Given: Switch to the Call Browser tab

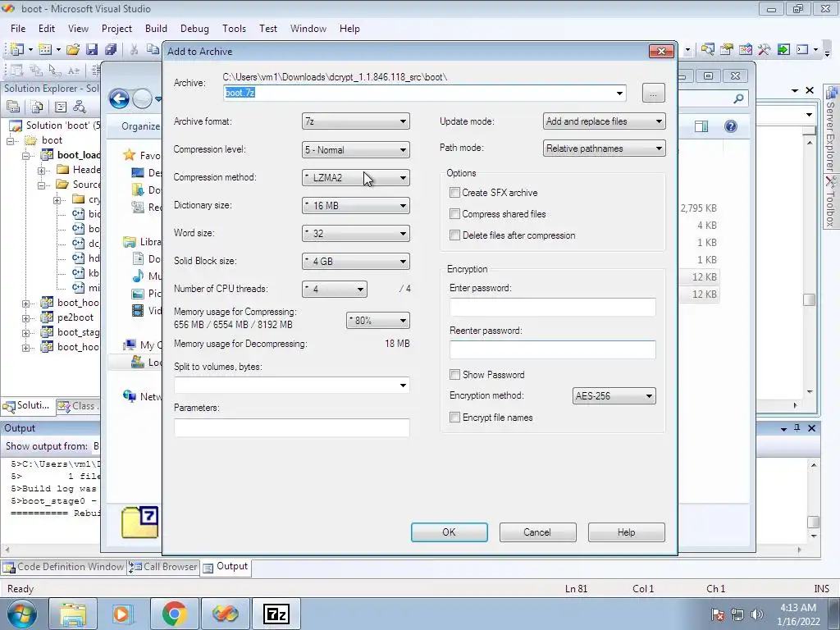Looking at the screenshot, I should [x=163, y=567].
